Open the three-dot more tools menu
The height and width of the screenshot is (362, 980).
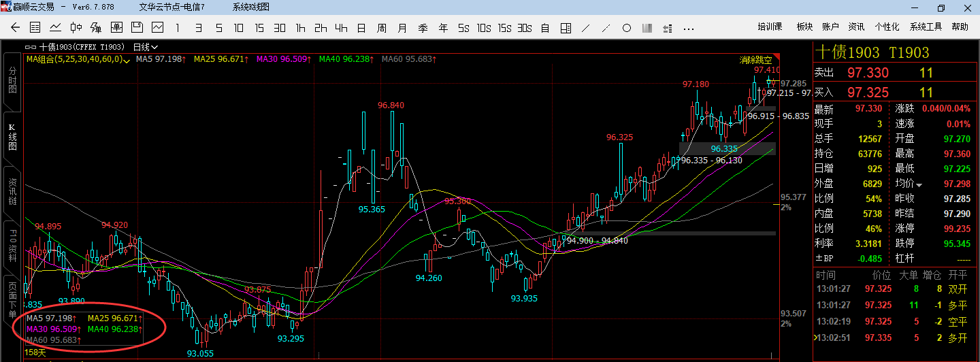[x=688, y=28]
